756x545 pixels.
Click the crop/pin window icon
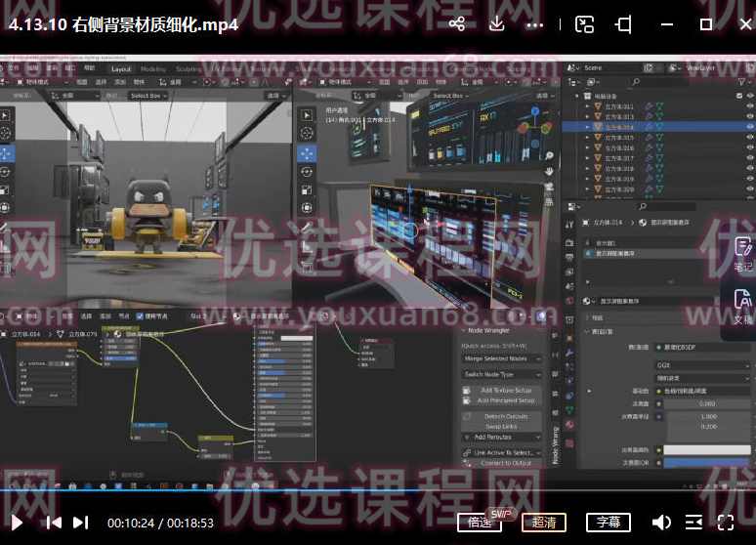coord(623,24)
